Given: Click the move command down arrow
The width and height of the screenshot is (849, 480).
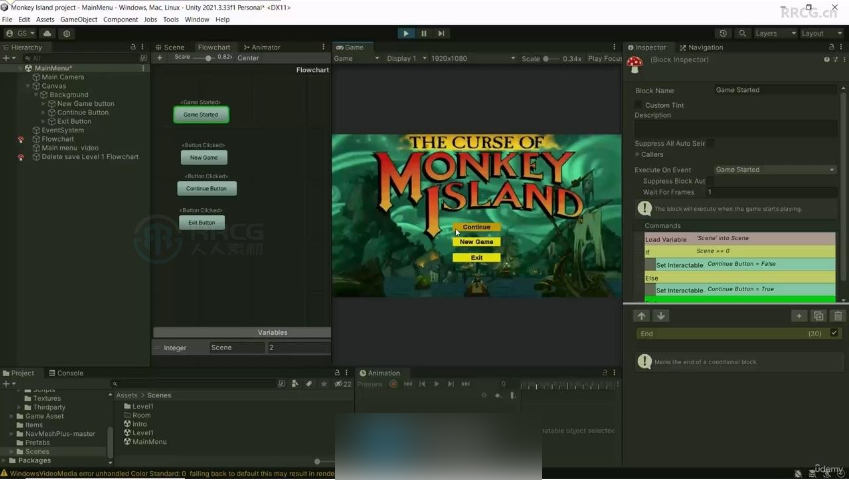Looking at the screenshot, I should point(661,316).
